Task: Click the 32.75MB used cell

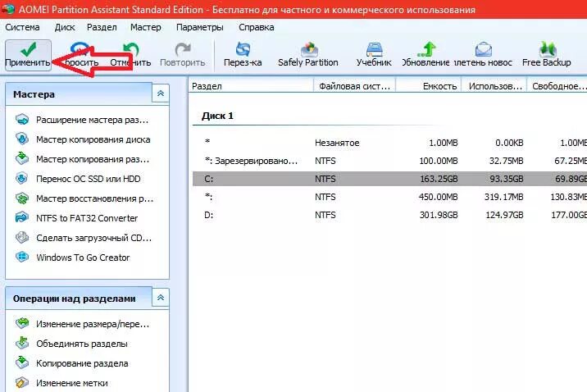Action: (507, 161)
